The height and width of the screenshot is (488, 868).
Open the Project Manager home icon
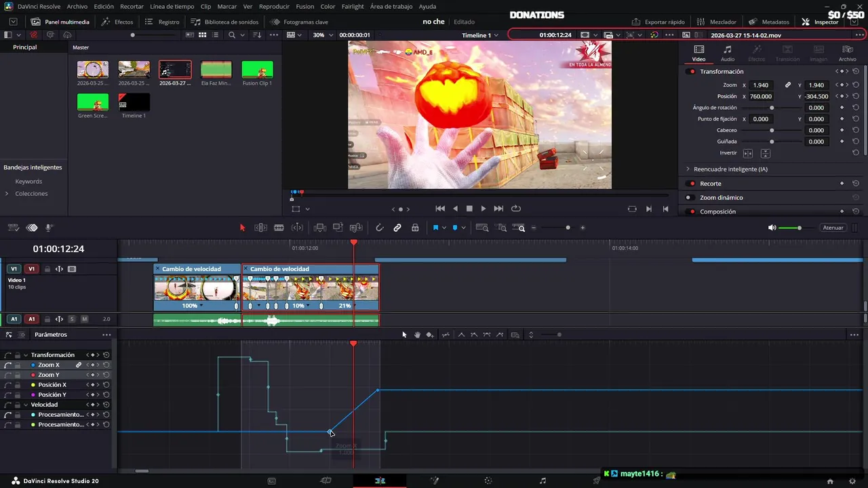(x=830, y=481)
